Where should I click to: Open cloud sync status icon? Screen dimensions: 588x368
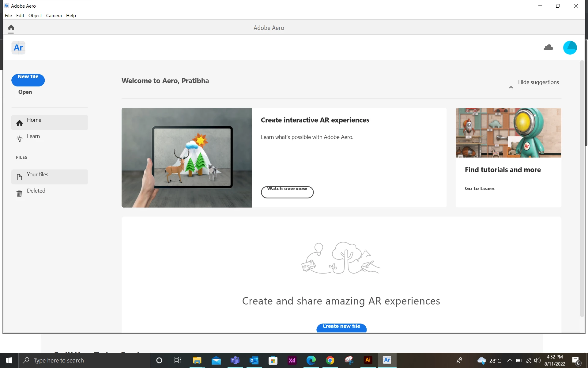click(x=548, y=48)
